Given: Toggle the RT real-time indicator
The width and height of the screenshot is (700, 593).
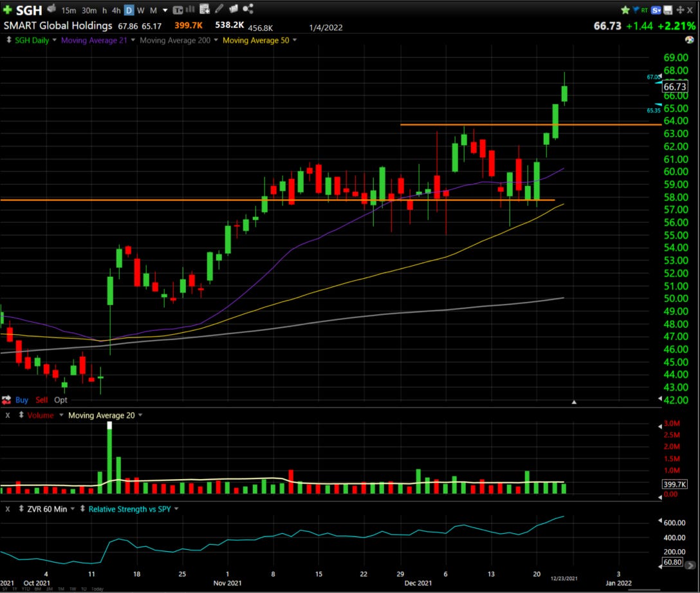Looking at the screenshot, I should tap(644, 10).
